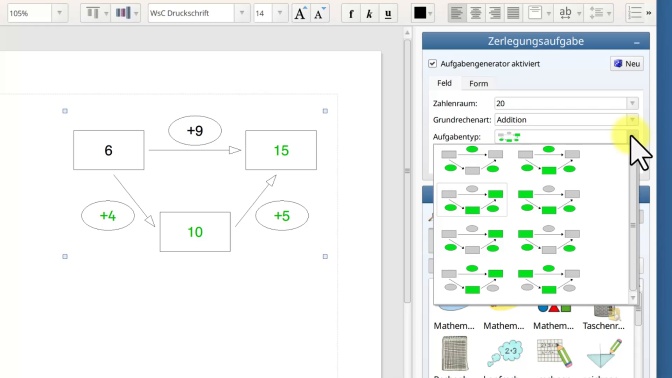
Task: Select task type: three green ovals and green bottom box
Action: (549, 160)
